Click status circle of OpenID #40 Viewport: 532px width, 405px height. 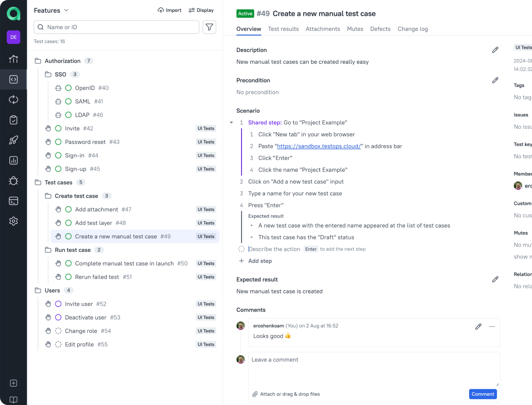click(68, 88)
